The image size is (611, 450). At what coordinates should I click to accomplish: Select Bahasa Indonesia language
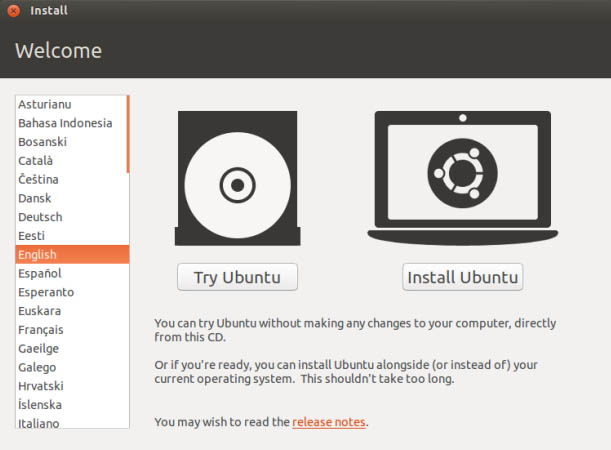[x=71, y=123]
